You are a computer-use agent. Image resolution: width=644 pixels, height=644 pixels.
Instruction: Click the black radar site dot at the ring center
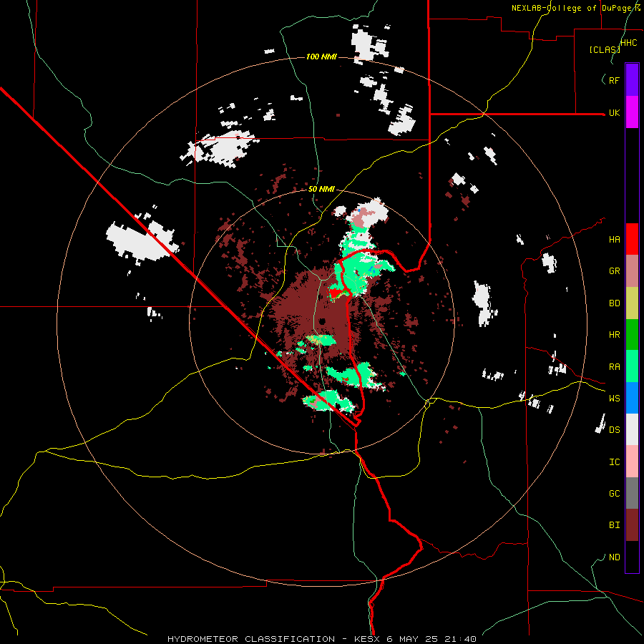[x=322, y=321]
